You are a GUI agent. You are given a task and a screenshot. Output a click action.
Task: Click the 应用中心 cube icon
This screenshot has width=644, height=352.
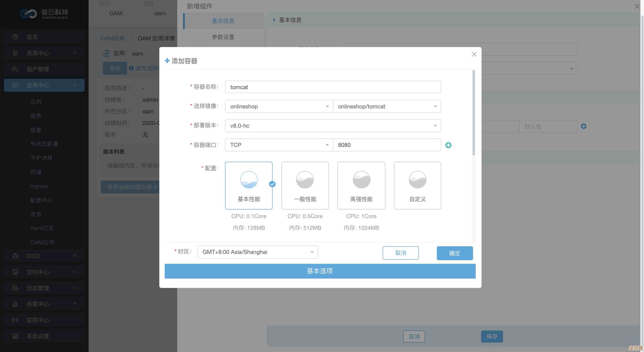(15, 85)
